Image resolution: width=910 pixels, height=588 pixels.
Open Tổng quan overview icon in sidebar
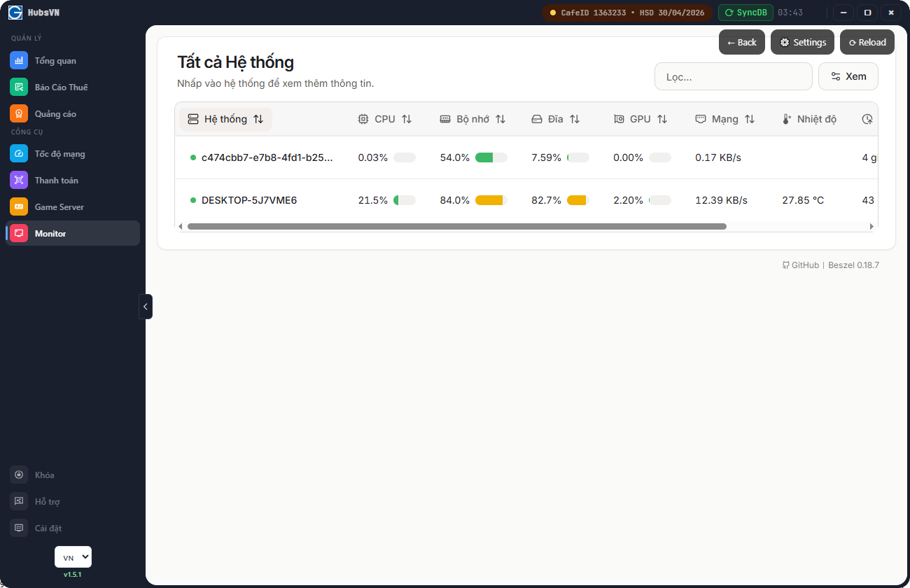19,61
